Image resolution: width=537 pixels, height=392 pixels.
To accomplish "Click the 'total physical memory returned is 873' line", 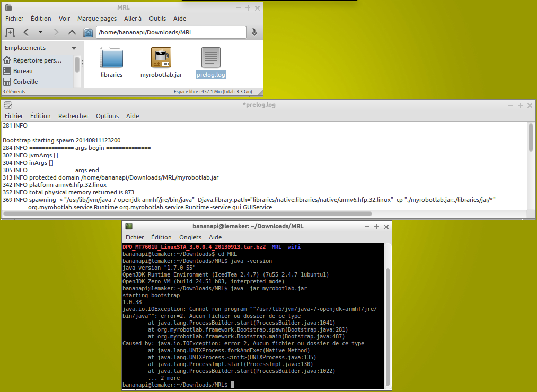I will pos(68,192).
